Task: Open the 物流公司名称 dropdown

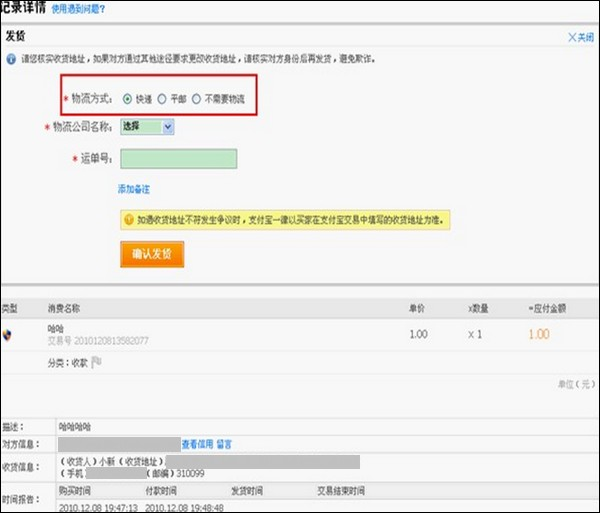Action: [x=147, y=127]
